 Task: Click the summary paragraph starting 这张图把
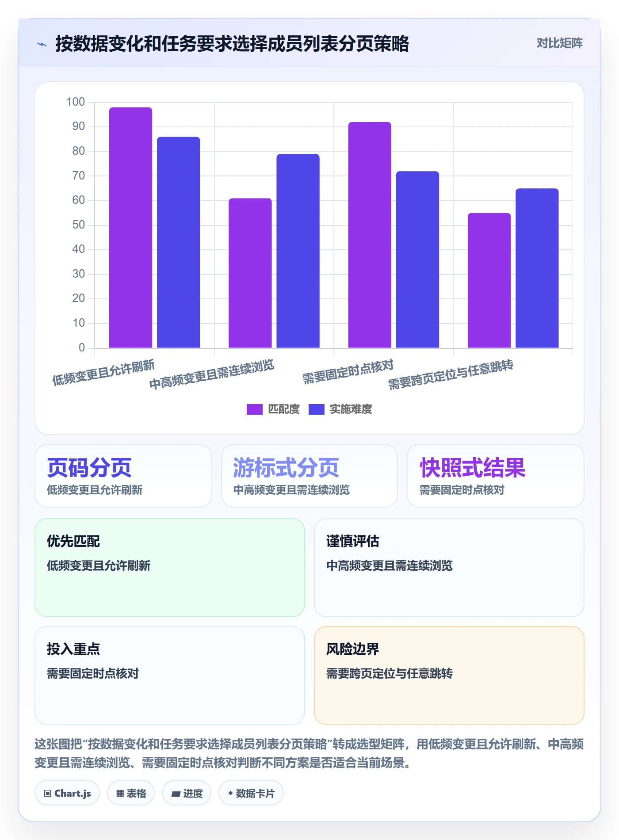click(309, 753)
